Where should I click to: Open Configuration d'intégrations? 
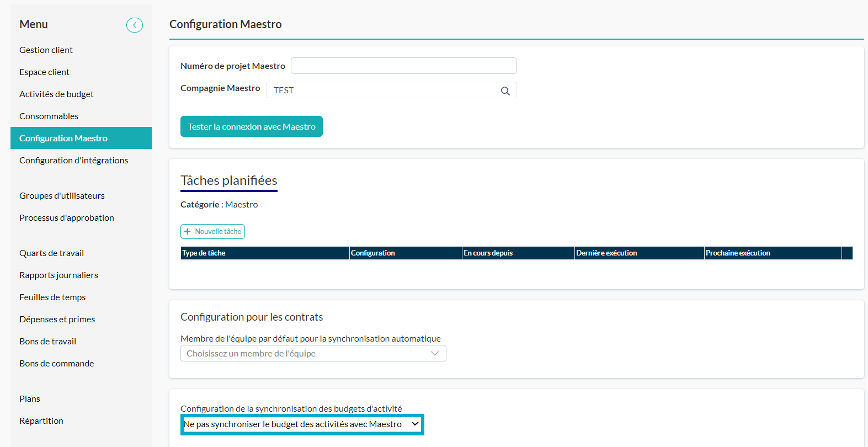point(73,160)
